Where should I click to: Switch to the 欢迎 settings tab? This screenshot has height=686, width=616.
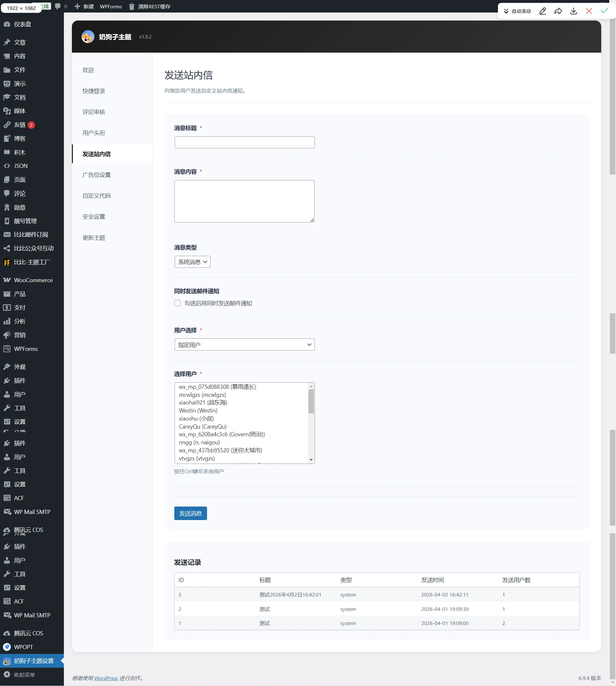coord(112,70)
